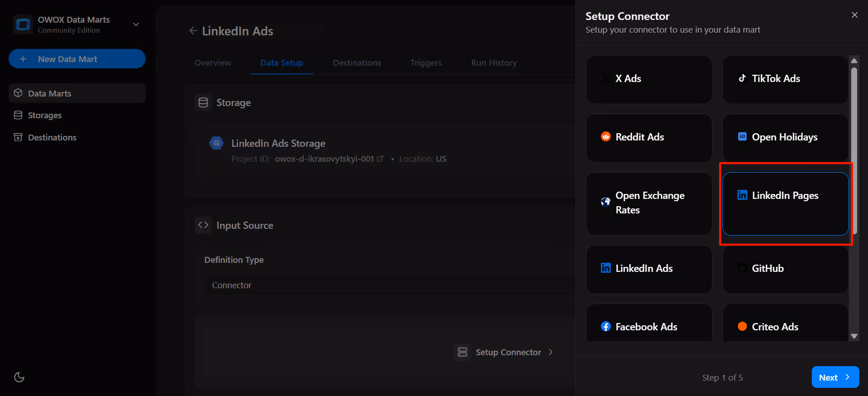
Task: Click the LinkedIn Ads connector logo icon
Action: pos(606,268)
